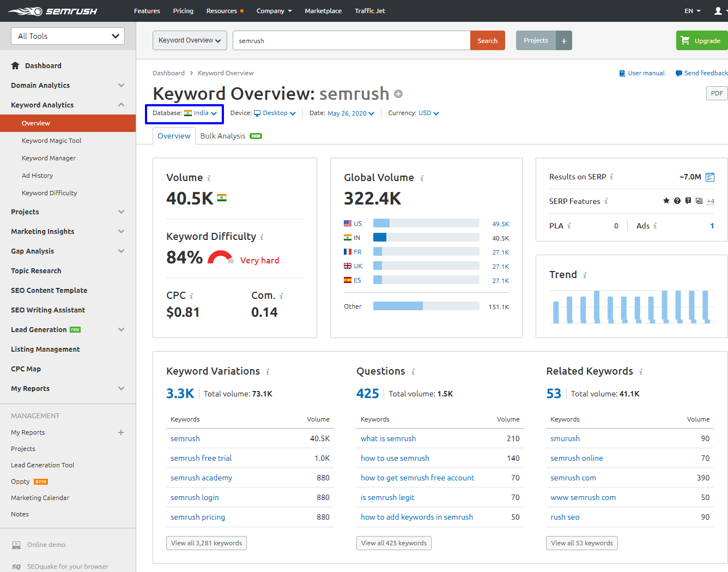
Task: Click the User manual book icon
Action: pos(622,74)
